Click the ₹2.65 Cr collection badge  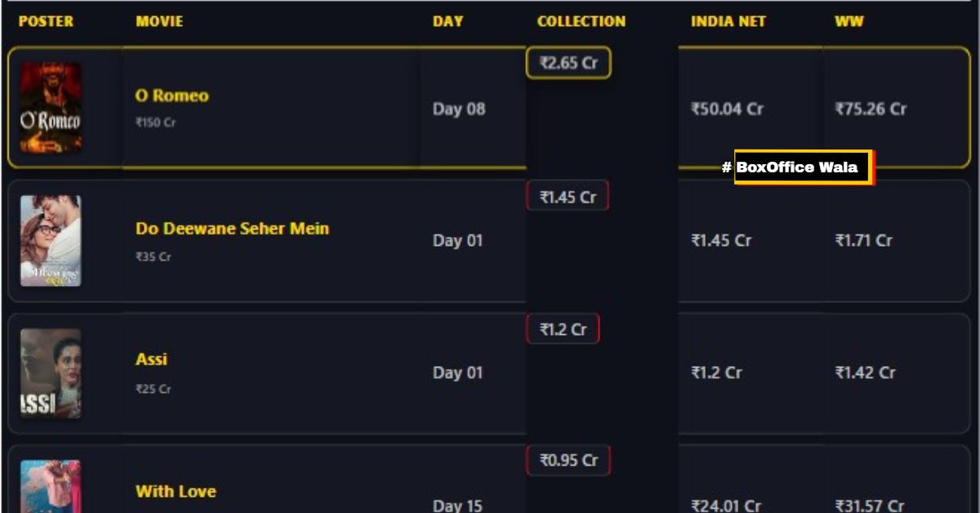pos(568,63)
